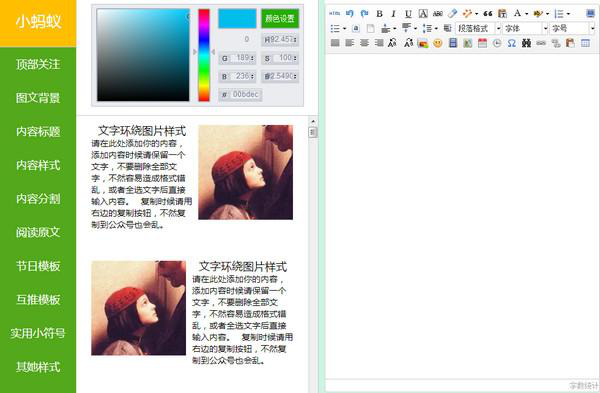Insert a blockquote with the 66 icon

(488, 14)
